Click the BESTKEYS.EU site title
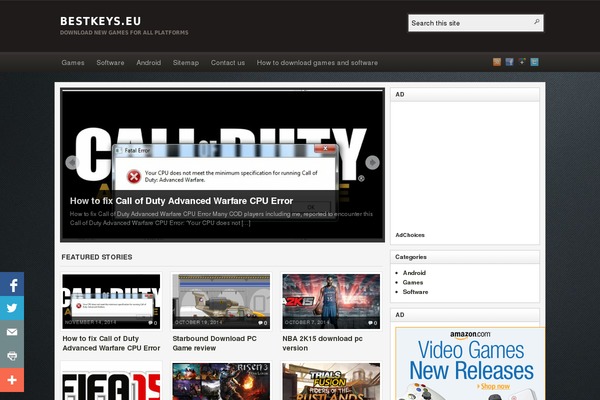The height and width of the screenshot is (400, 600). pyautogui.click(x=100, y=21)
